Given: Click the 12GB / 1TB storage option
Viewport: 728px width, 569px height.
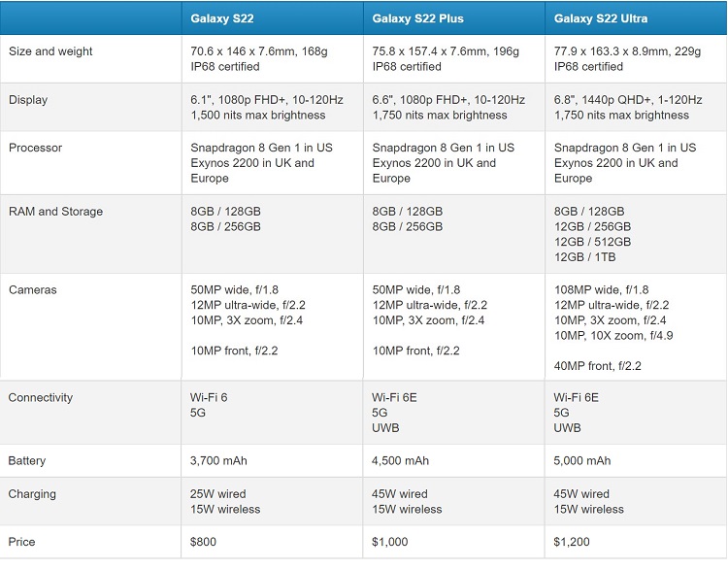Looking at the screenshot, I should (x=584, y=257).
